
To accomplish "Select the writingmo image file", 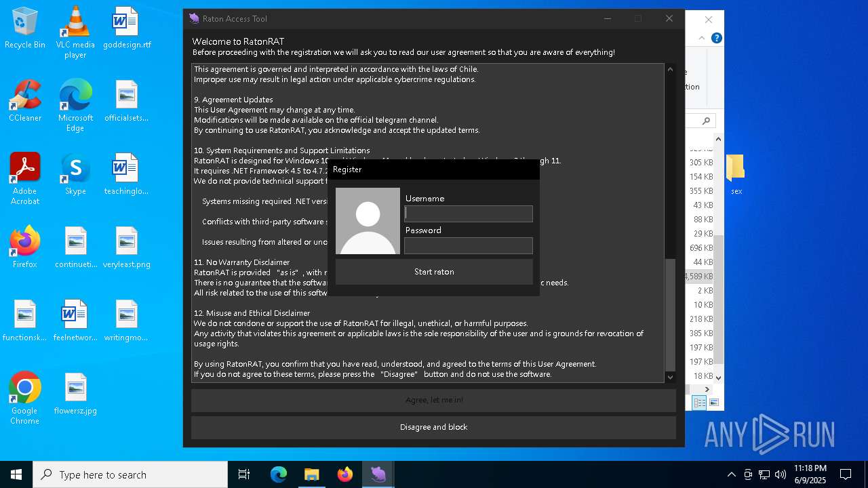I will [x=127, y=321].
